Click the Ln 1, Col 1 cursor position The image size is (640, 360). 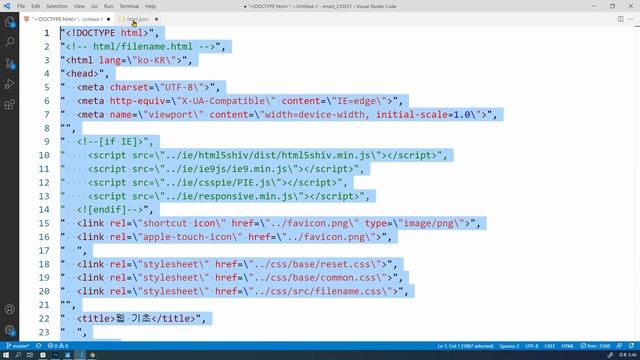[465, 346]
